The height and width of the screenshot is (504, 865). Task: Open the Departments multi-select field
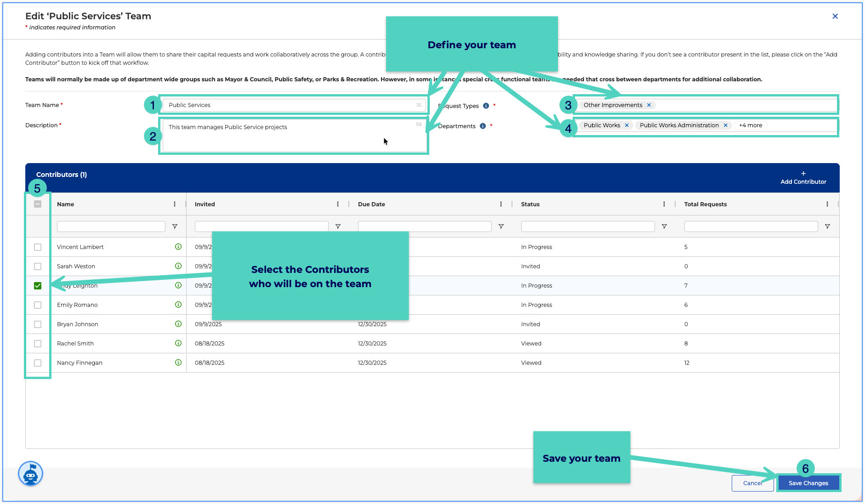[x=706, y=125]
